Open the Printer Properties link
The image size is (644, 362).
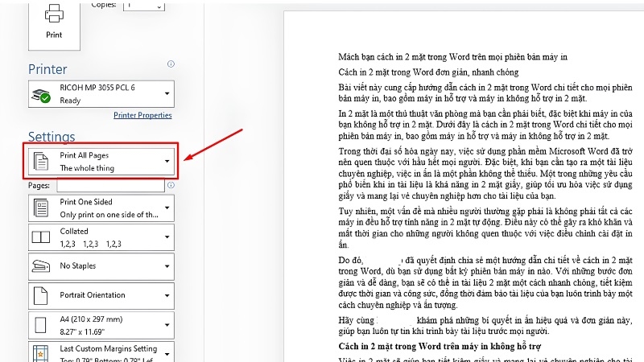pyautogui.click(x=142, y=115)
